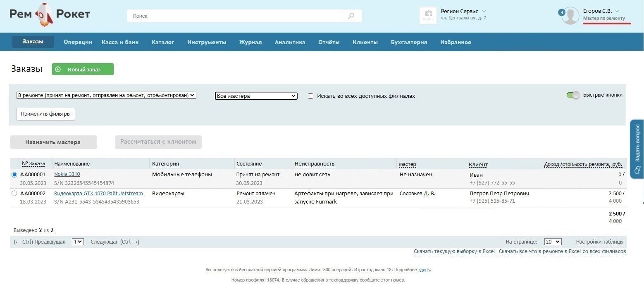Click the Мастер по ремонту role label
The height and width of the screenshot is (303, 644).
pyautogui.click(x=604, y=19)
